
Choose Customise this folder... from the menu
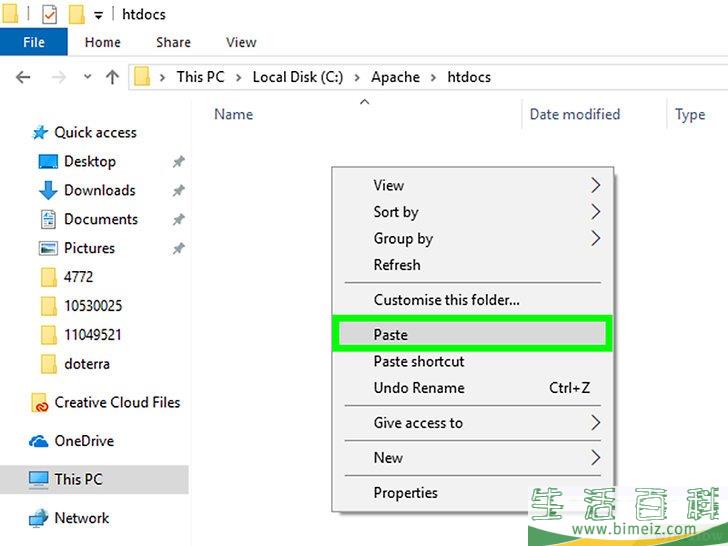[x=473, y=300]
